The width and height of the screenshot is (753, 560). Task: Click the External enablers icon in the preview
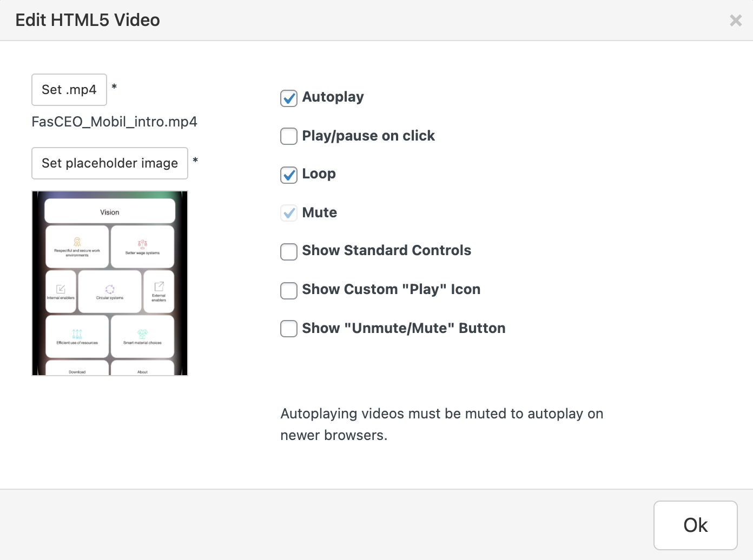pyautogui.click(x=159, y=286)
